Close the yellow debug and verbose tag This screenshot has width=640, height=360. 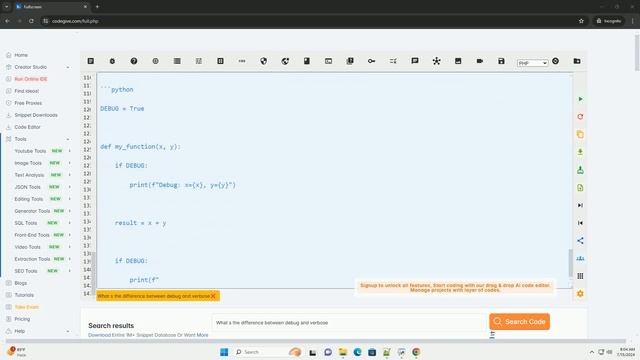click(x=213, y=296)
